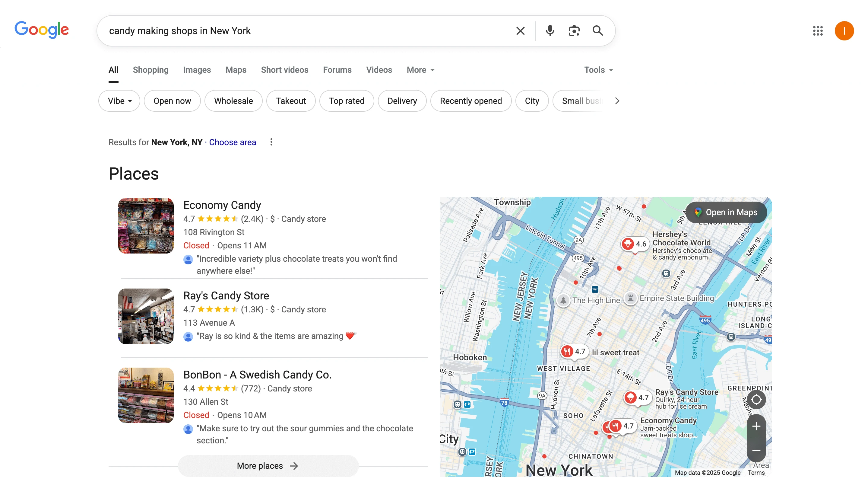This screenshot has height=498, width=868.
Task: Toggle the Open now filter
Action: coord(172,101)
